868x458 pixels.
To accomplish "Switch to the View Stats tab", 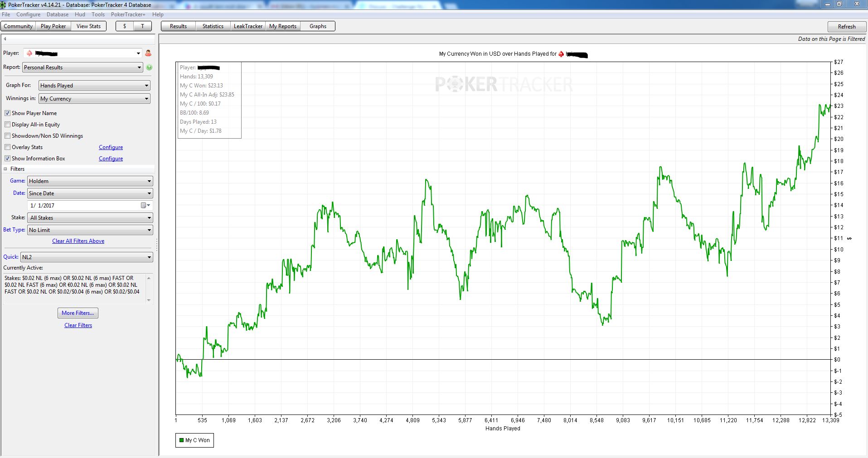I will [88, 26].
